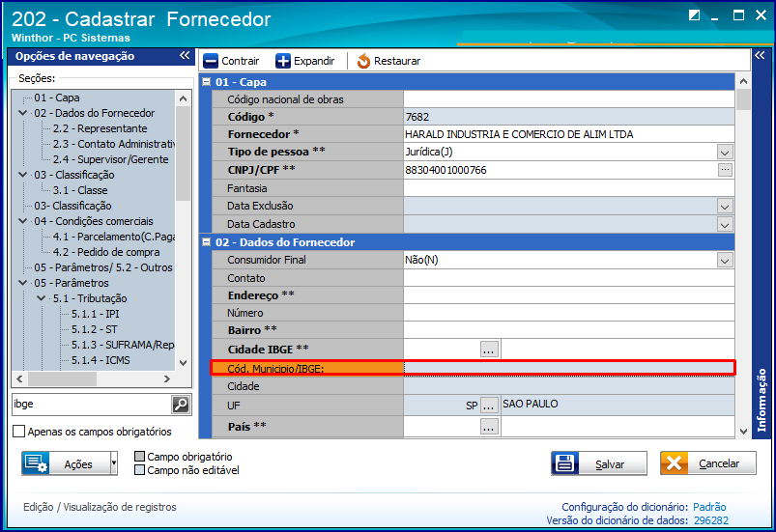Image resolution: width=776 pixels, height=532 pixels.
Task: Click the Ações gear list icon
Action: tap(36, 463)
